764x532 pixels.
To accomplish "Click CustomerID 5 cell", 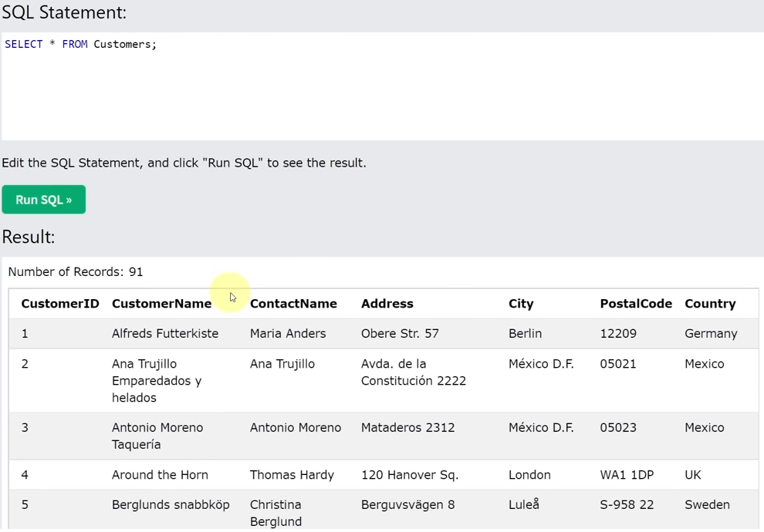I will (25, 505).
